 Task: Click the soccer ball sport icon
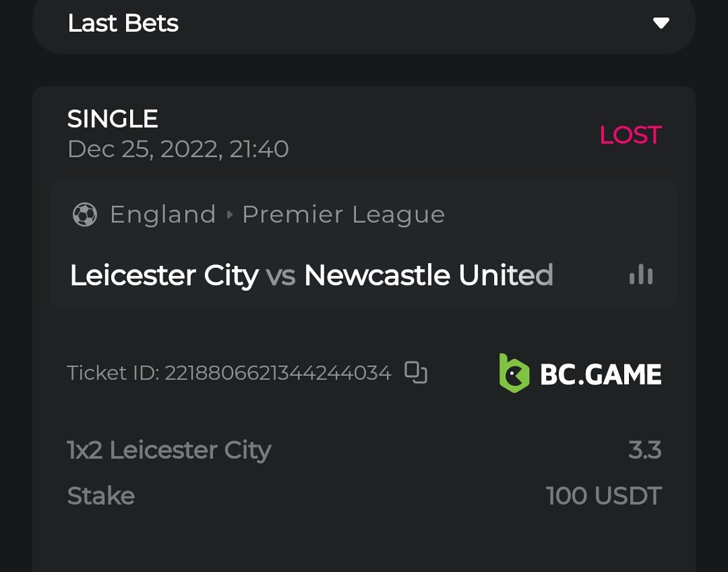pos(85,214)
